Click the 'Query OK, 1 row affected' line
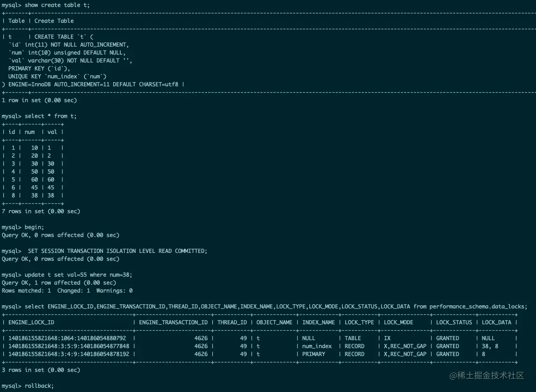Image resolution: width=536 pixels, height=392 pixels. click(x=59, y=282)
